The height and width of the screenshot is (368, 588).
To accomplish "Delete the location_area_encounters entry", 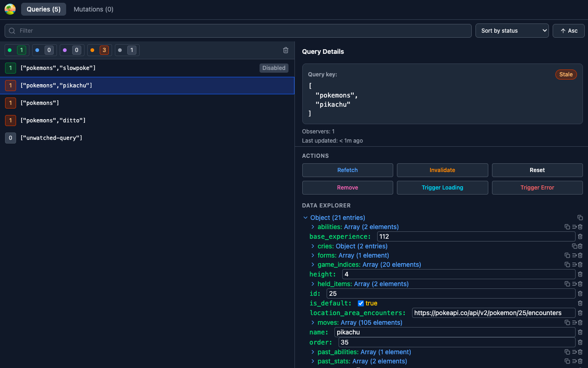I will tap(580, 313).
